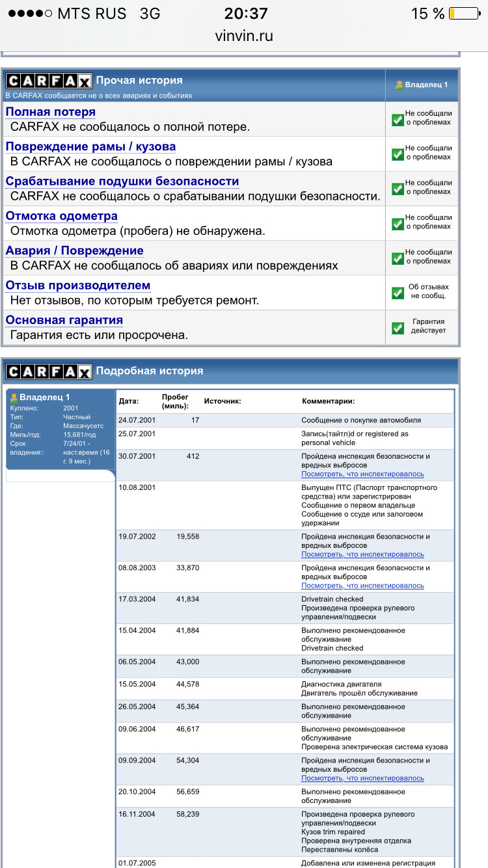
Task: Select the 25.07.2001 date cell
Action: point(137,434)
